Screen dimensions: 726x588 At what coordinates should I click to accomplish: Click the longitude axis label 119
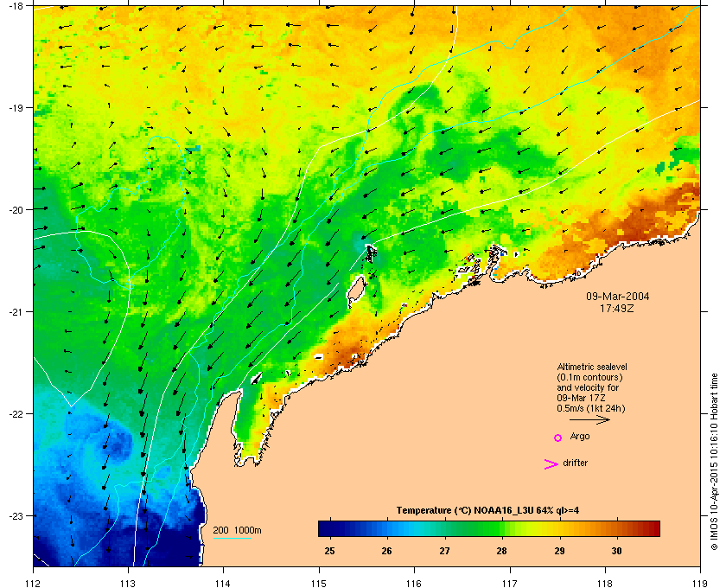(700, 584)
